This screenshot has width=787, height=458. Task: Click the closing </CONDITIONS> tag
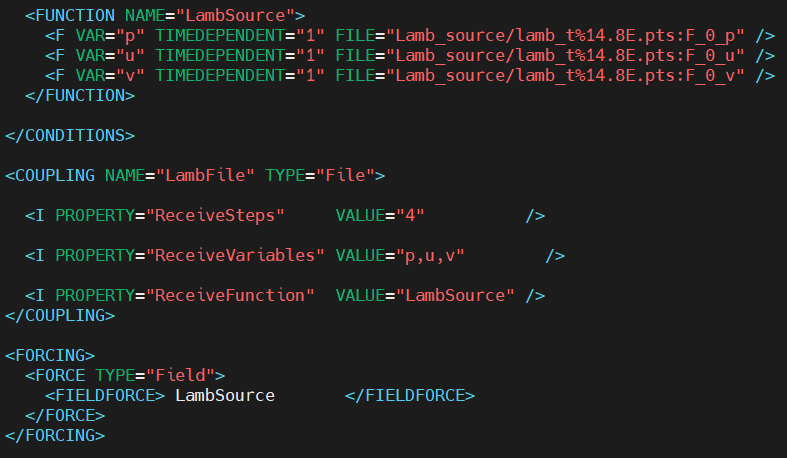[70, 136]
